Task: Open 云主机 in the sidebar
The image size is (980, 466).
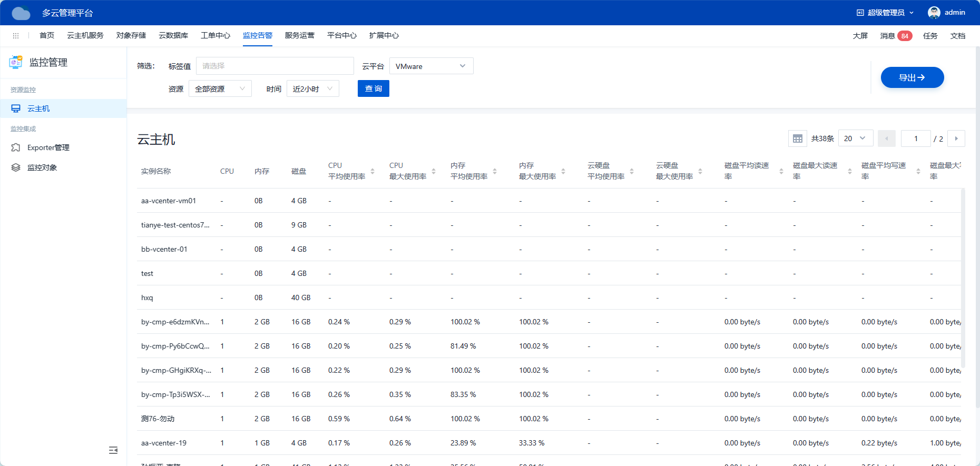Action: pos(38,108)
